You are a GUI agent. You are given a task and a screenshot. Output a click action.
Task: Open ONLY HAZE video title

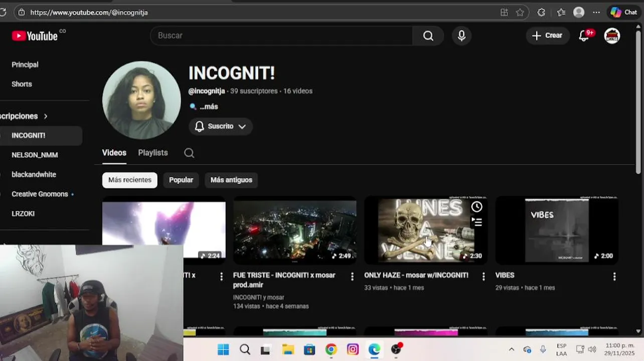416,275
